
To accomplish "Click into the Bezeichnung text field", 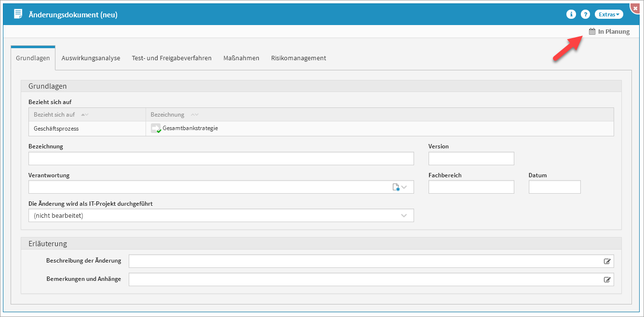I will 221,158.
